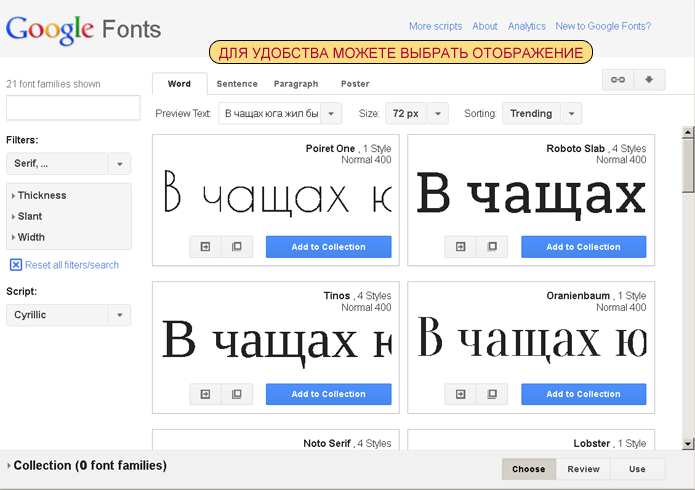
Task: Open quick-use icon for Oranienbaum
Action: (461, 394)
